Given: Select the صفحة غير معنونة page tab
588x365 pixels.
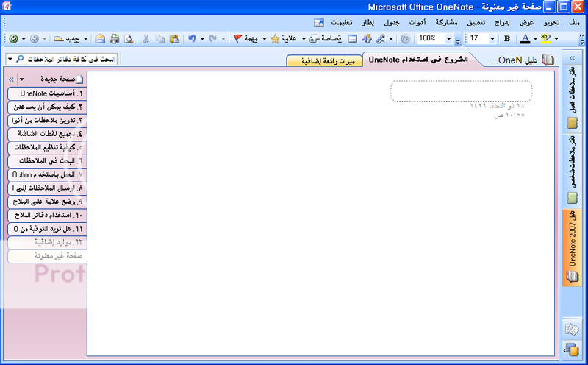Looking at the screenshot, I should click(x=47, y=256).
